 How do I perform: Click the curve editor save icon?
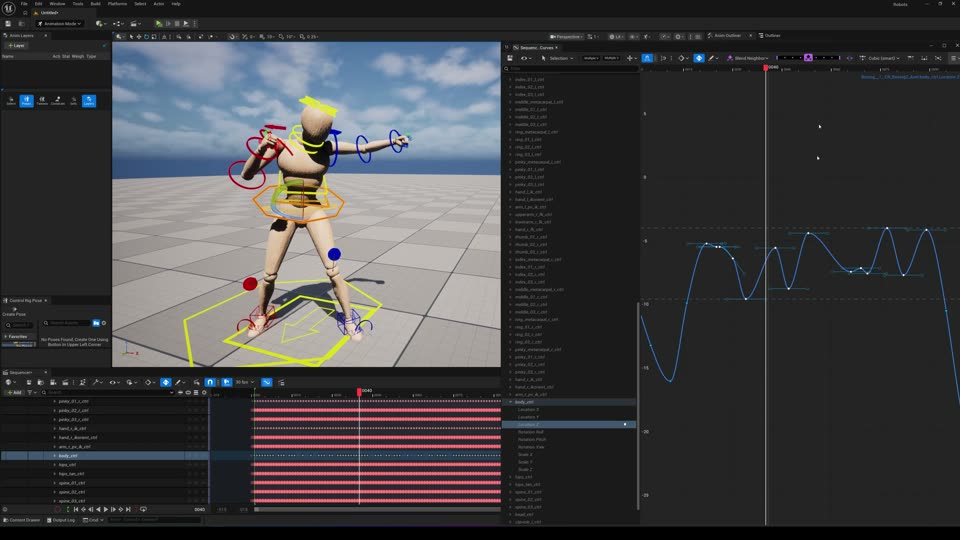coord(509,58)
